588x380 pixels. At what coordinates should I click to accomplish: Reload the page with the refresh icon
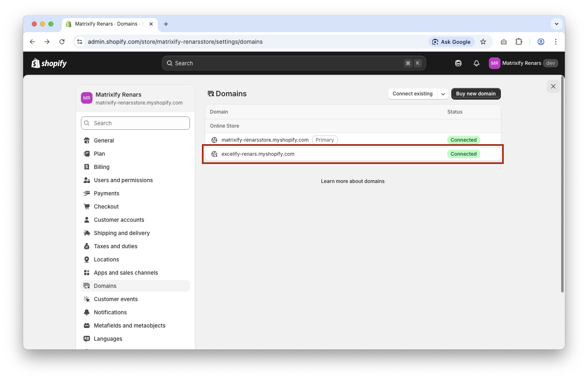62,42
